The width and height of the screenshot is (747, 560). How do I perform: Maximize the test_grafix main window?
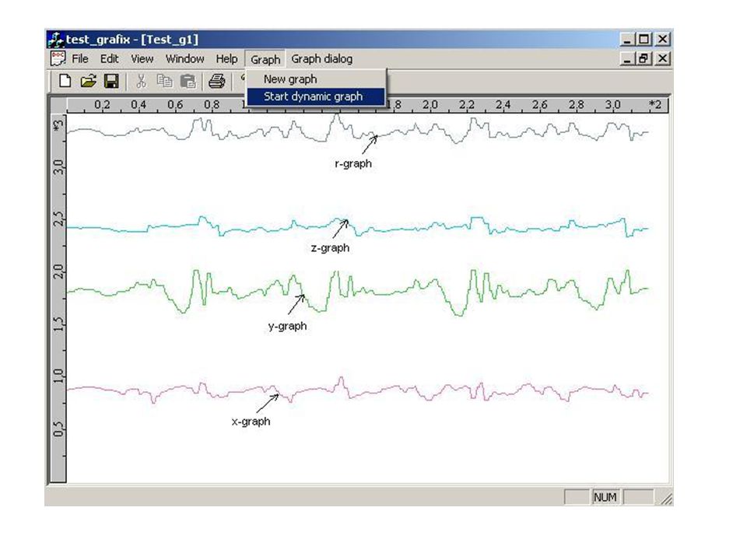pyautogui.click(x=644, y=40)
